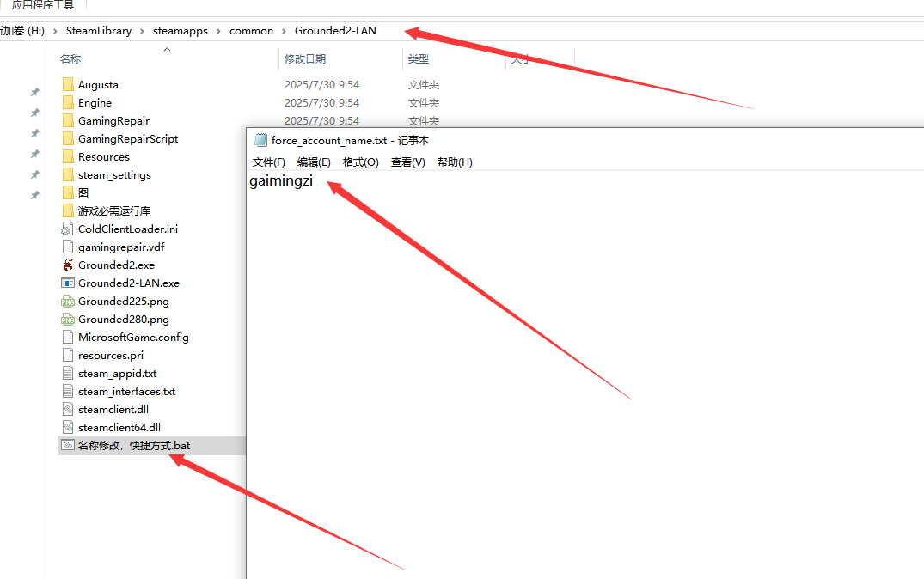
Task: Open the chevron dropdown after common
Action: tap(284, 31)
